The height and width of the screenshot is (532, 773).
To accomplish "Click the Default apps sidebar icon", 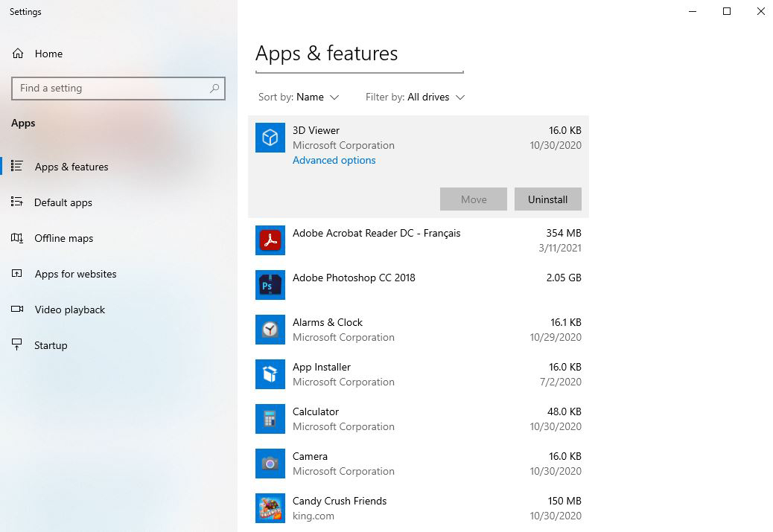I will (x=17, y=202).
